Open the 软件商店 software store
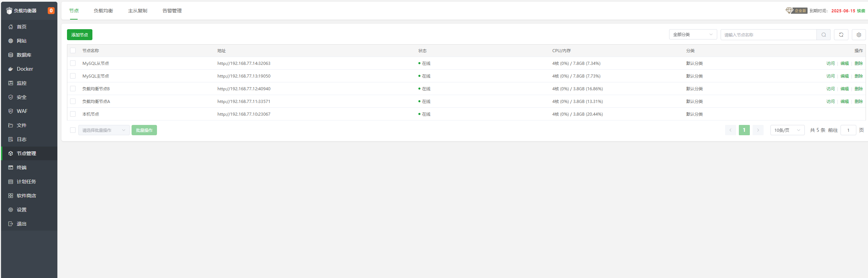Viewport: 868px width, 278px height. [26, 196]
